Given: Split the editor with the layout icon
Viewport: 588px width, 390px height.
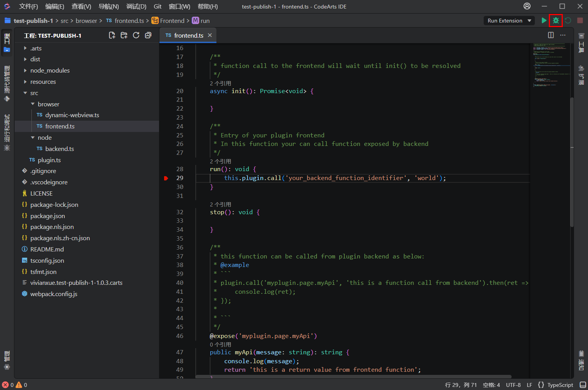Looking at the screenshot, I should pyautogui.click(x=551, y=35).
